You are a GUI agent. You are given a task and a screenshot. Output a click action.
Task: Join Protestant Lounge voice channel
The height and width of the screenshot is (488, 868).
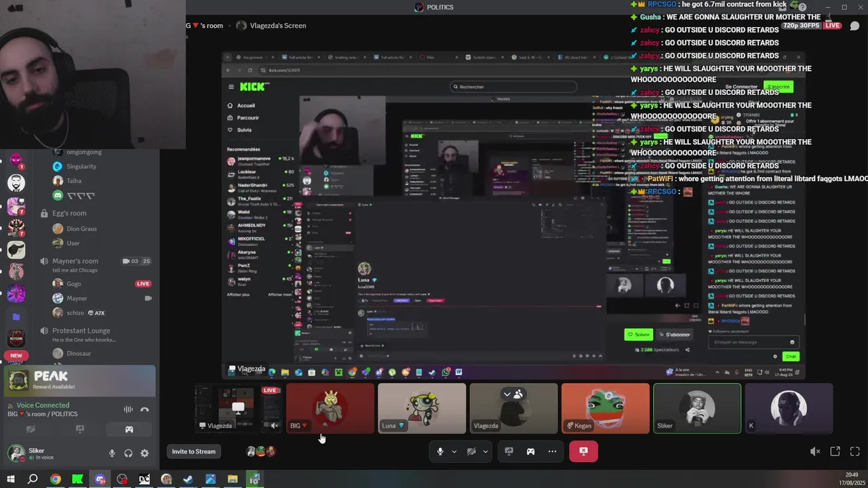[x=81, y=331]
